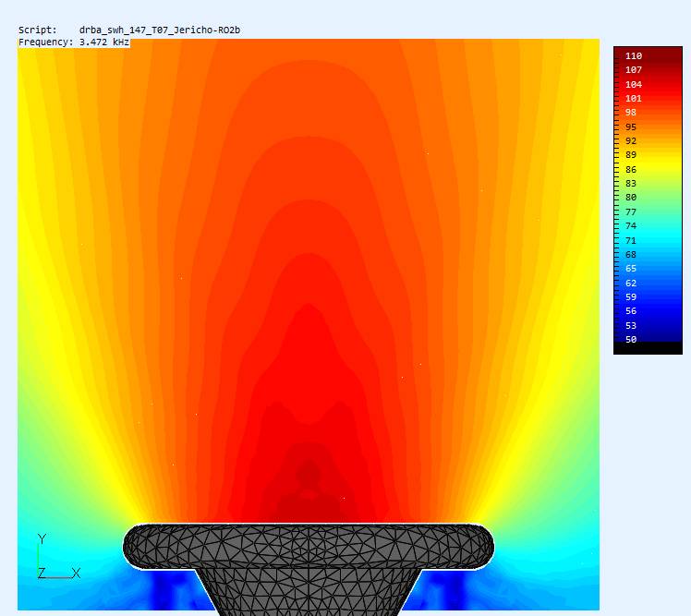Select the 110 value on the color scale
691x616 pixels.
point(634,56)
